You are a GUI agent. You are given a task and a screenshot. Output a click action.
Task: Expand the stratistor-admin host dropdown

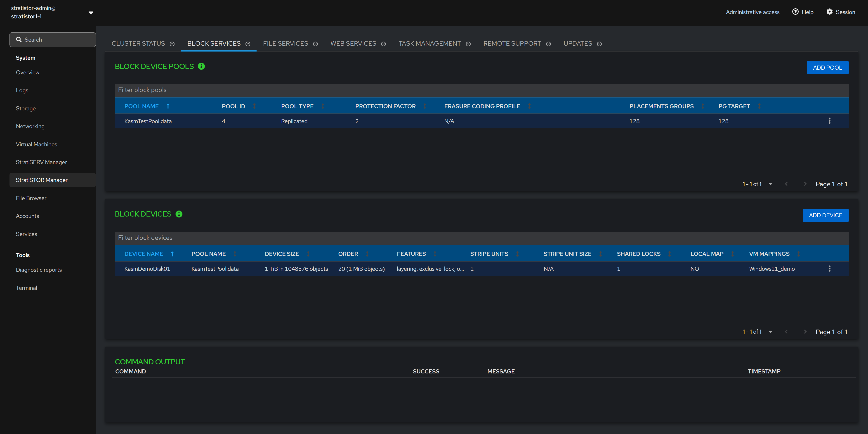click(91, 12)
